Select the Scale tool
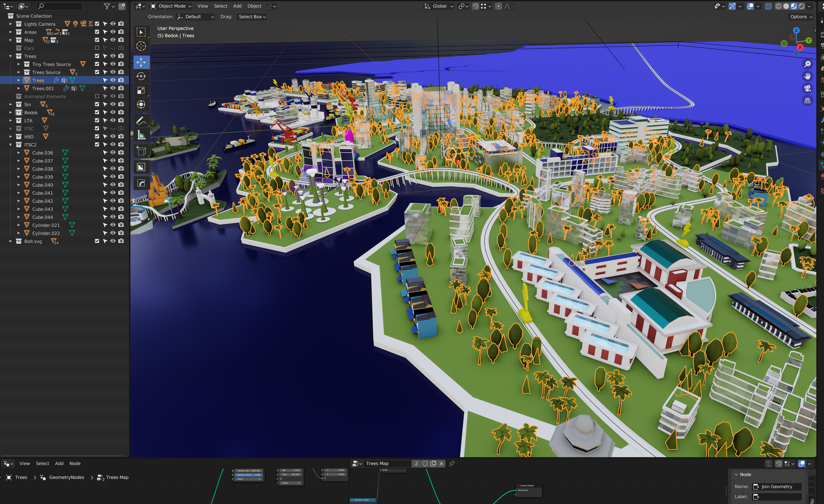This screenshot has height=504, width=824. pyautogui.click(x=141, y=91)
